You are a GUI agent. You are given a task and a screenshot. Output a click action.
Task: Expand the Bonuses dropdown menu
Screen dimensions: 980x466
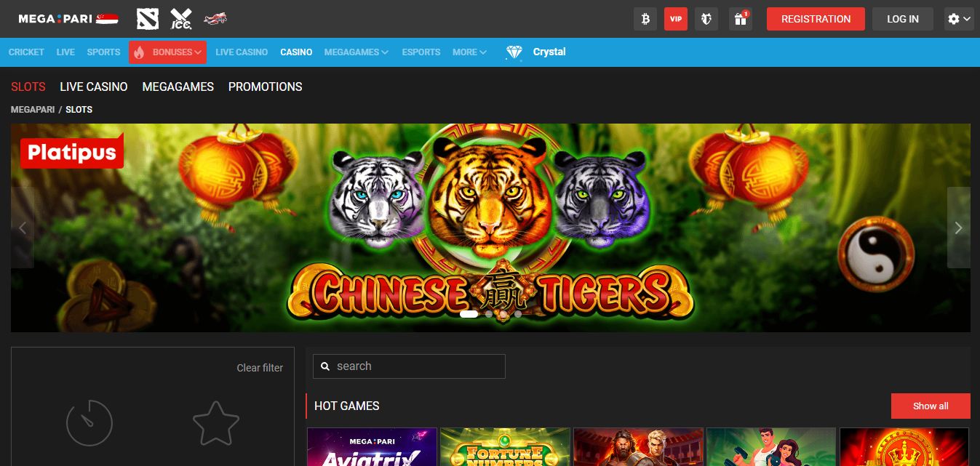[x=168, y=52]
